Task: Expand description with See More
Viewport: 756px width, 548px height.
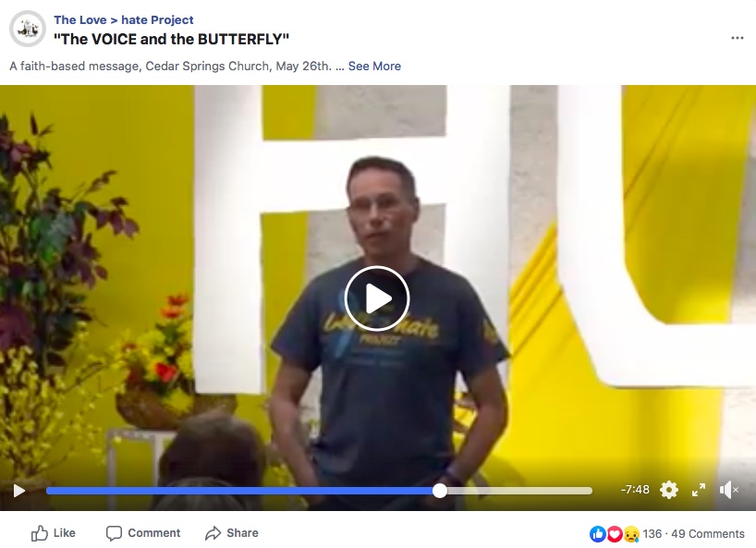Action: tap(374, 66)
